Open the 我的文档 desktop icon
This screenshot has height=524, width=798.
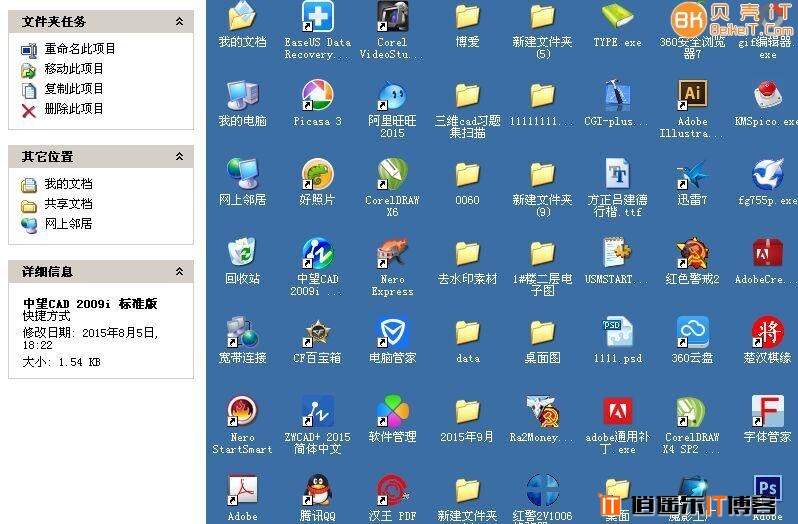point(242,16)
